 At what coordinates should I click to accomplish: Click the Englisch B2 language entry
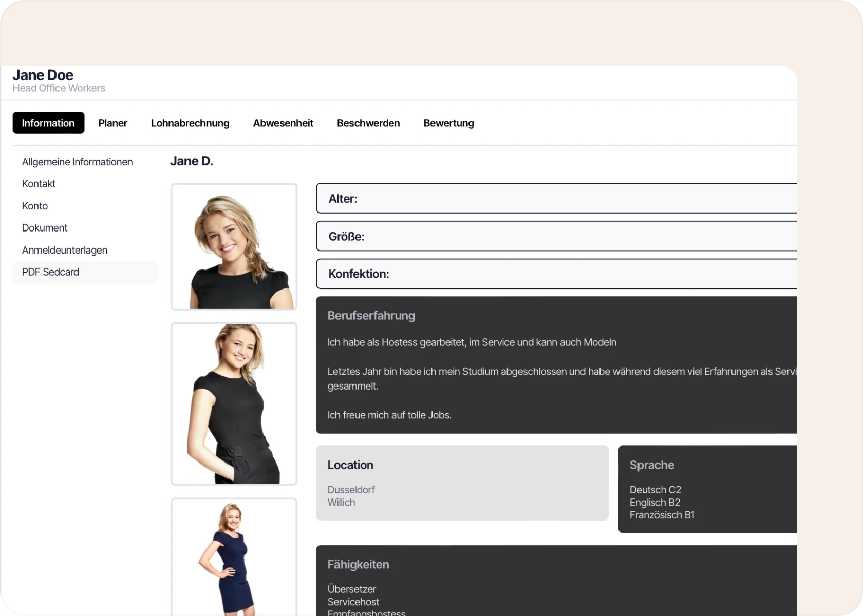655,503
